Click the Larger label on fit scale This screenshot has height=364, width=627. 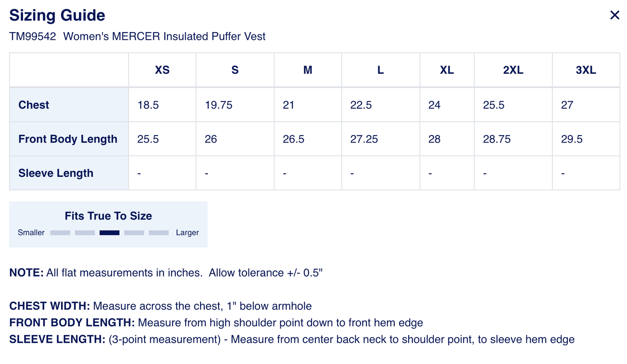[187, 233]
